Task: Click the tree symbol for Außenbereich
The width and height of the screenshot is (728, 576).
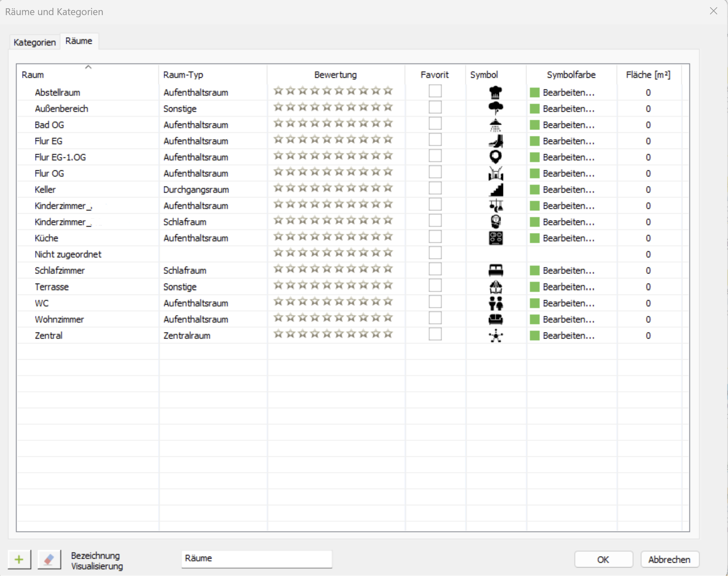Action: pyautogui.click(x=496, y=108)
